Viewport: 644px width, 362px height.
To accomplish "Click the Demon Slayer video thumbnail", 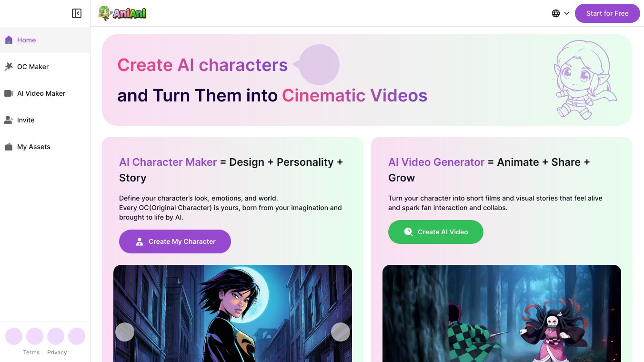I will tap(502, 313).
